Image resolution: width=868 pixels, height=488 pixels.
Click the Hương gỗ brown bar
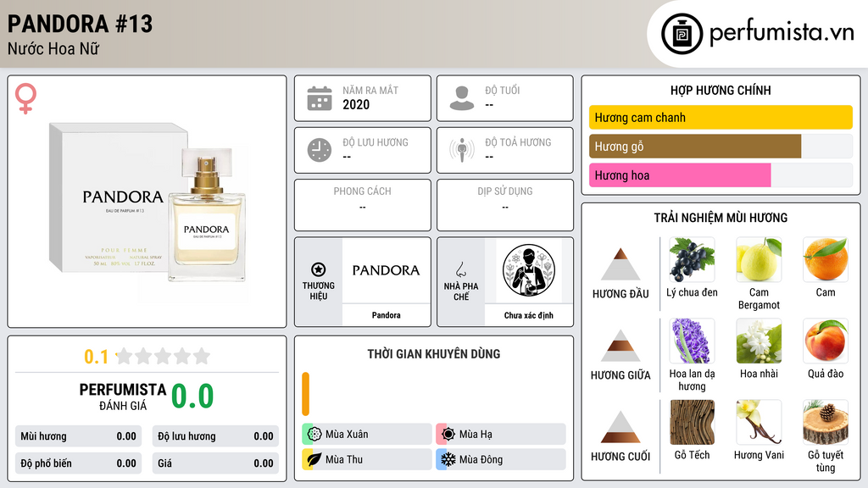[695, 146]
